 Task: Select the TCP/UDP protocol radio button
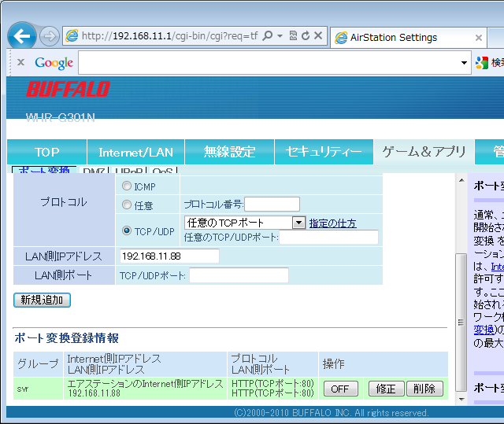coord(127,230)
